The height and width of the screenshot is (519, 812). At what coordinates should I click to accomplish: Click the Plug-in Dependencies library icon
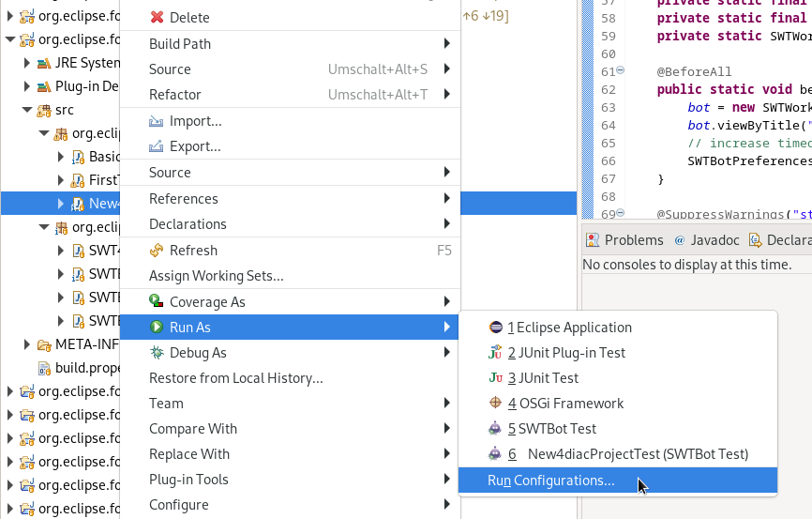click(x=44, y=87)
